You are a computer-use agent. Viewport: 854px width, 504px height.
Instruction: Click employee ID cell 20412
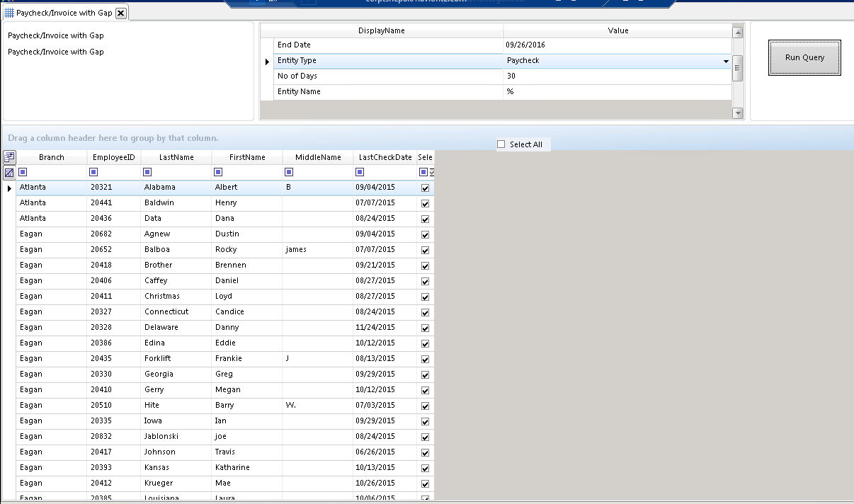click(114, 483)
